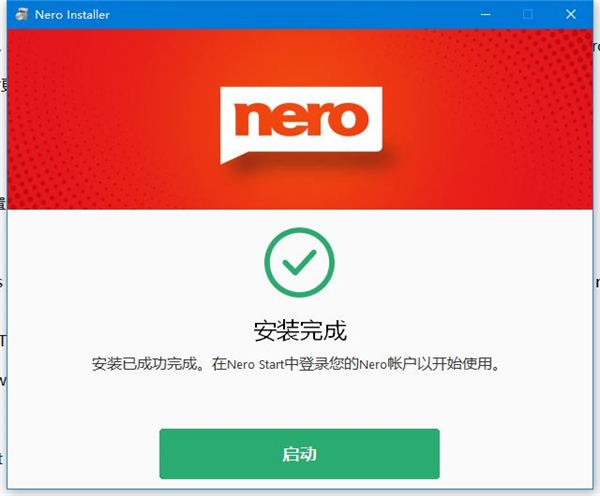Minimize the Nero Installer window

(486, 15)
